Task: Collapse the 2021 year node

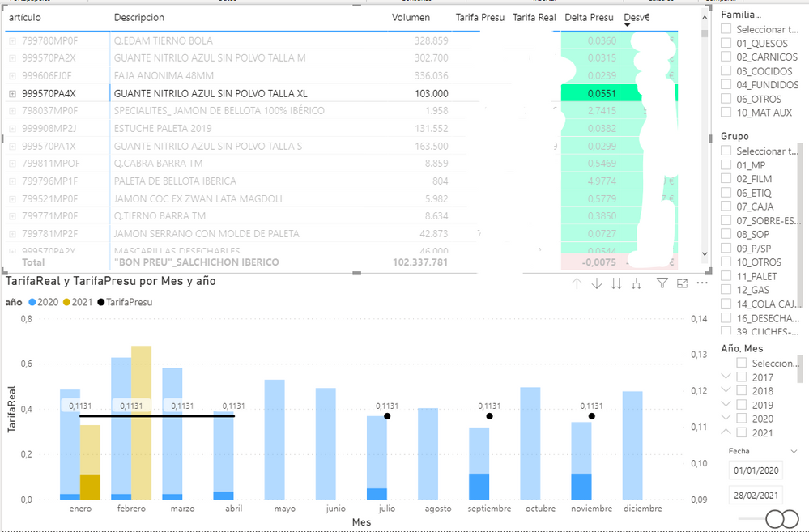Action: pos(726,432)
